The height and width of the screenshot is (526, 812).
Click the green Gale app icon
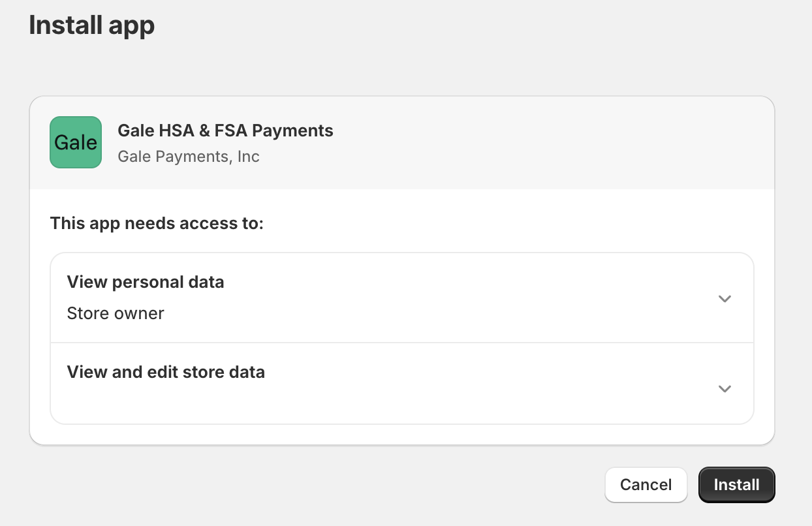pyautogui.click(x=76, y=142)
